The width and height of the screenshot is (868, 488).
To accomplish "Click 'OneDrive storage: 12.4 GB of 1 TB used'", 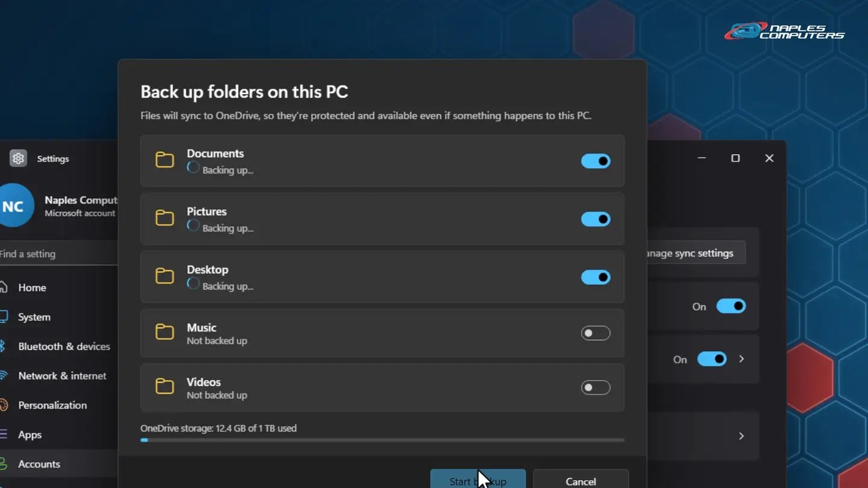I will (218, 428).
